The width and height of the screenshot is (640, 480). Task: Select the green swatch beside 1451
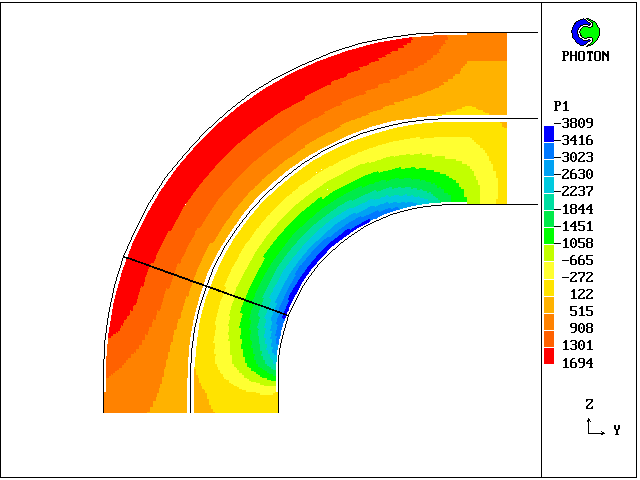pos(549,218)
